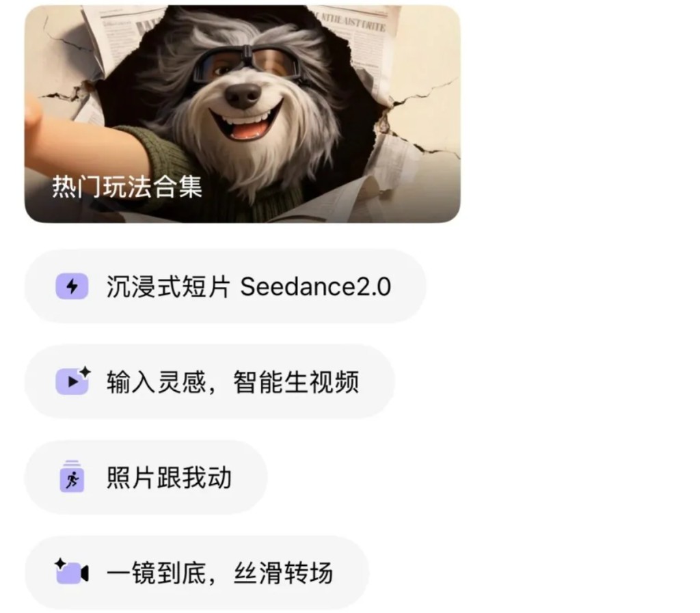700x613 pixels.
Task: Launch 一镜到底，丝滑转场 feature
Action: point(197,573)
